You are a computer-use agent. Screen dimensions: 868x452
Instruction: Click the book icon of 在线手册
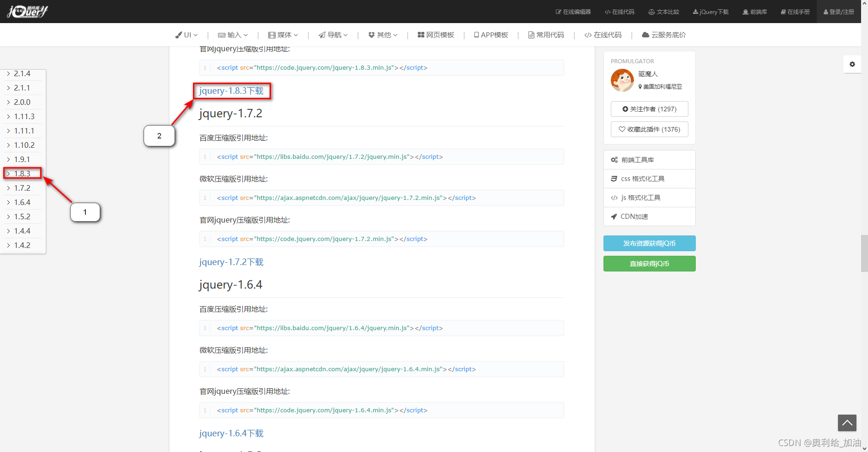[x=783, y=12]
